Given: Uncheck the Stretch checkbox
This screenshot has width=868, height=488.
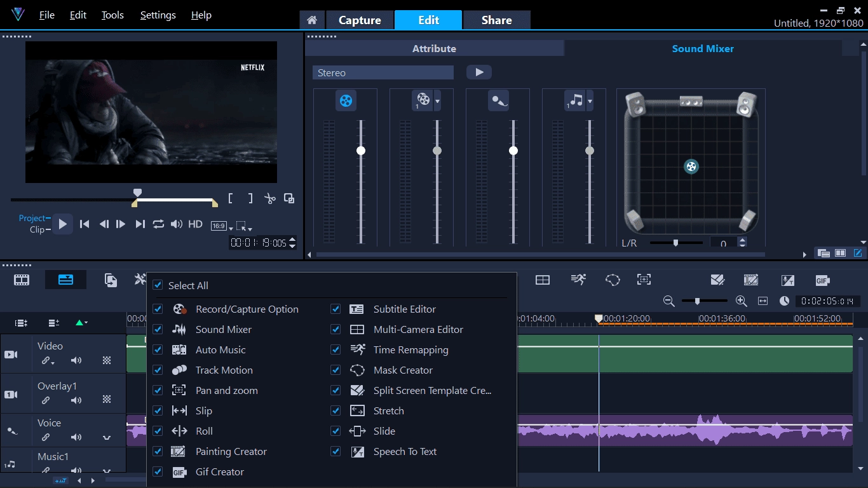Looking at the screenshot, I should point(336,410).
